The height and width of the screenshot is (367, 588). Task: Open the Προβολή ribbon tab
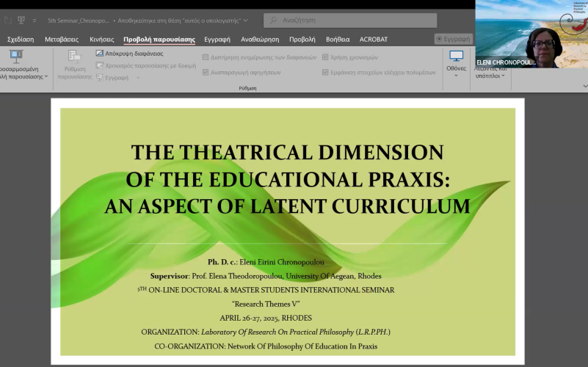[302, 40]
